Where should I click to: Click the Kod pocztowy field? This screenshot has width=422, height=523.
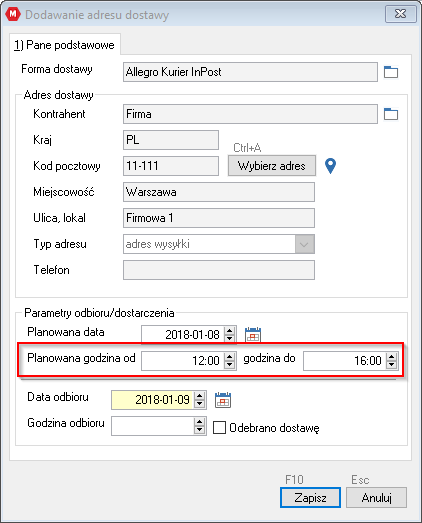click(x=171, y=166)
